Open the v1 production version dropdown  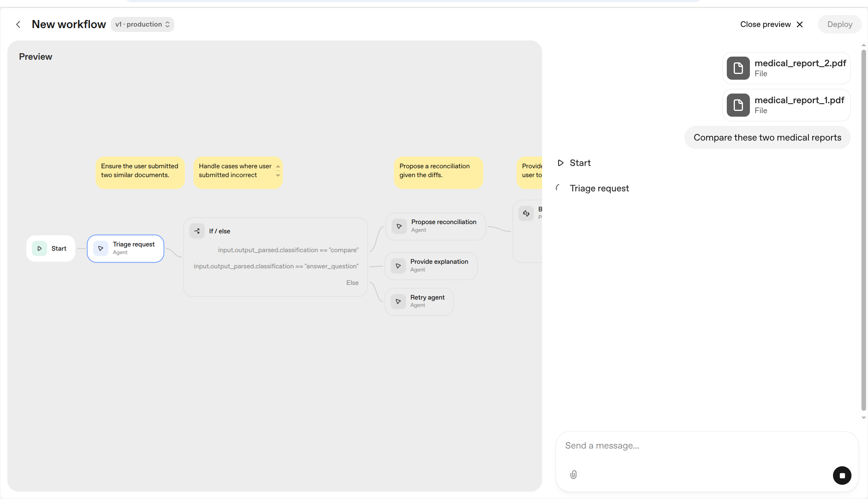142,25
